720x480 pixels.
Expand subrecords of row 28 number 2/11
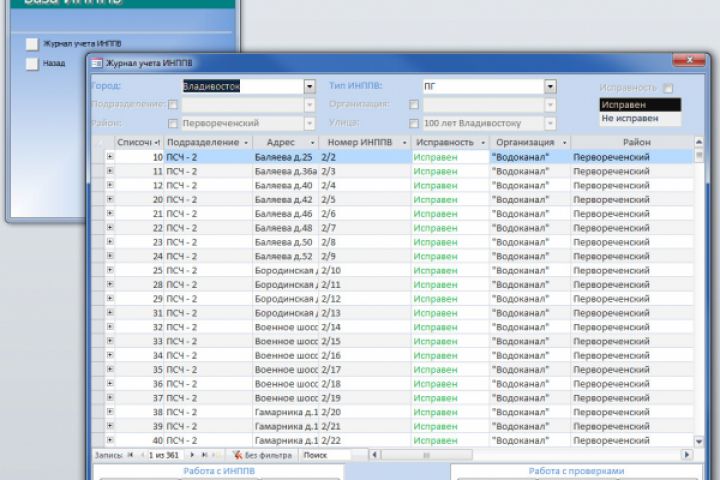point(110,284)
